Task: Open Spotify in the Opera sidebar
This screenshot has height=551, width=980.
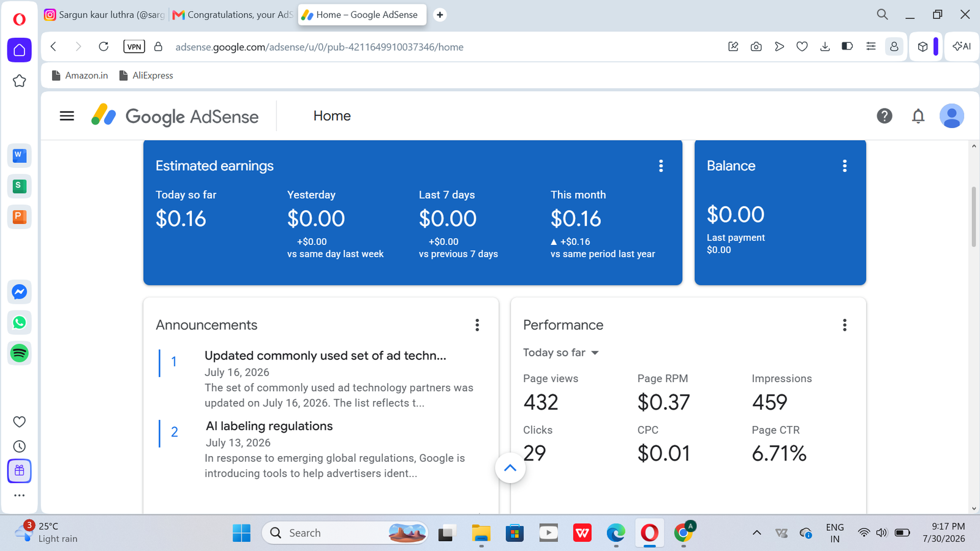Action: tap(20, 353)
